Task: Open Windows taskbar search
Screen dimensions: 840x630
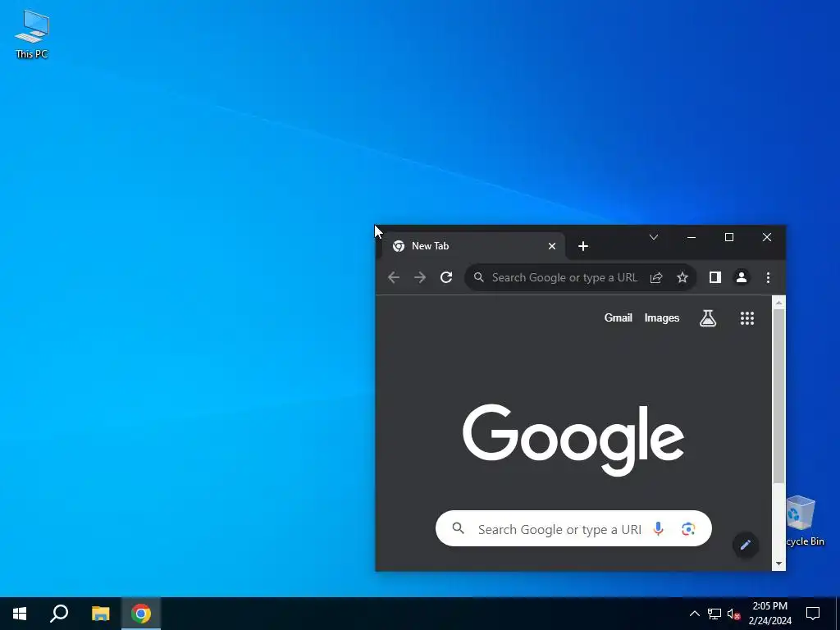Action: [x=59, y=614]
